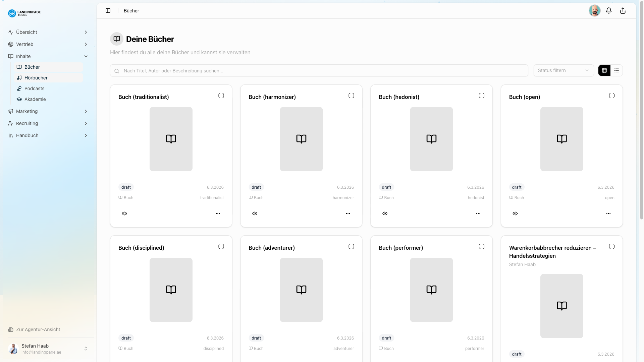The width and height of the screenshot is (644, 362).
Task: Open the notification bell
Action: pyautogui.click(x=609, y=10)
